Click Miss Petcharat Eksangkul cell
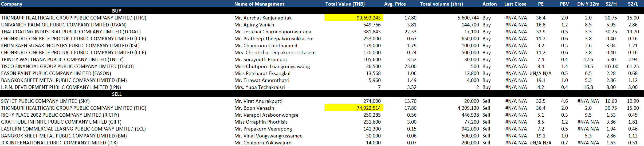644x146 pixels. tap(262, 73)
